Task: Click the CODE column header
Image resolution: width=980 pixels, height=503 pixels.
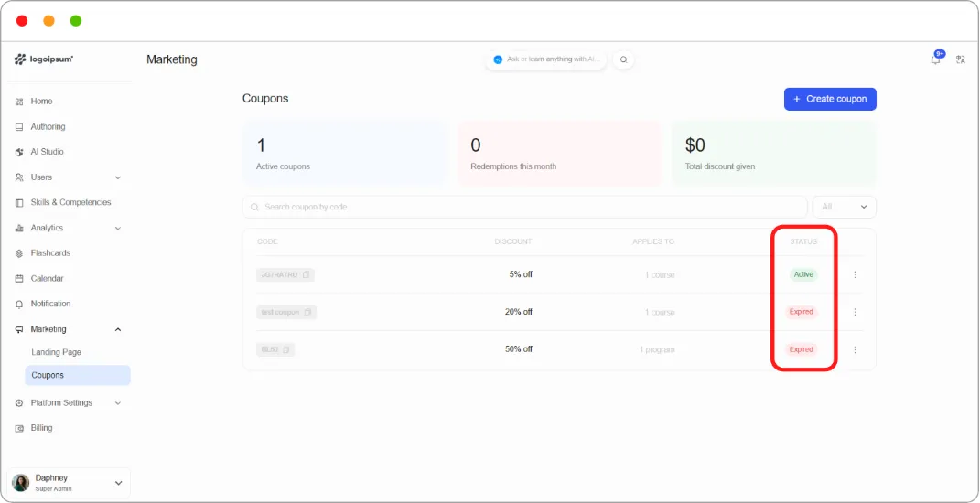Action: [x=267, y=241]
